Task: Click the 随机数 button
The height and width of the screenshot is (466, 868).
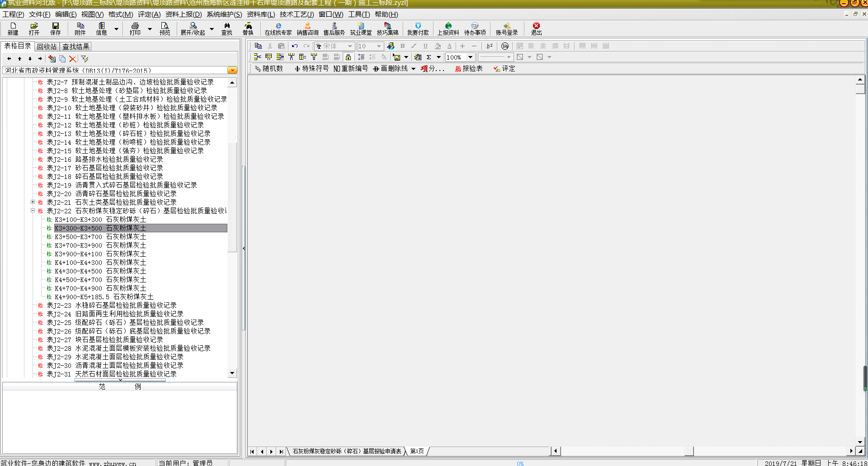Action: [x=269, y=69]
